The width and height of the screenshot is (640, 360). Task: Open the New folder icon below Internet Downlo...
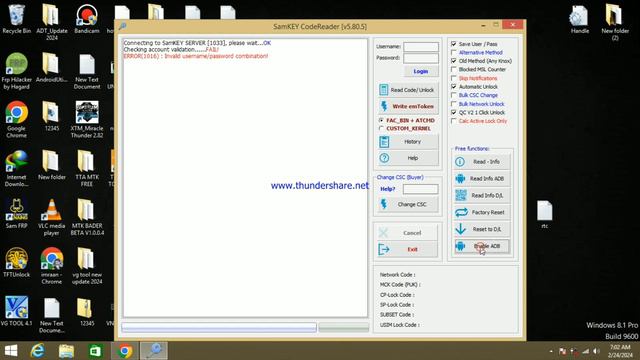click(x=52, y=165)
